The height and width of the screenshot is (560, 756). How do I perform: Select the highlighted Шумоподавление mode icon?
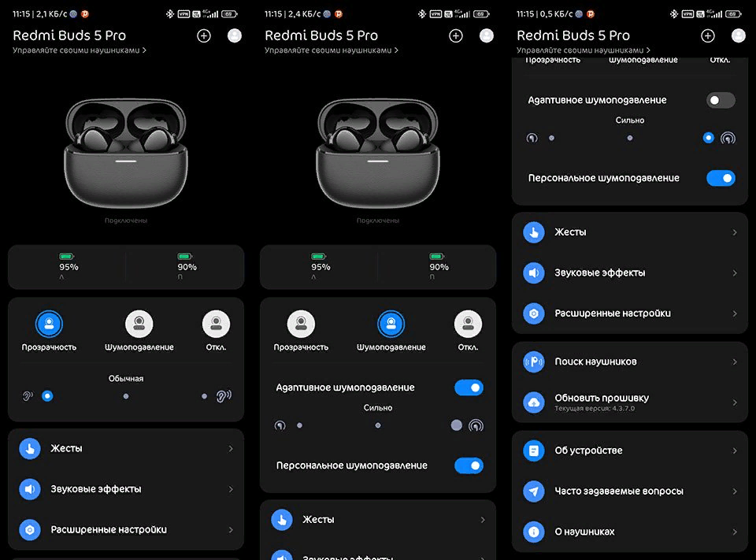coord(391,324)
